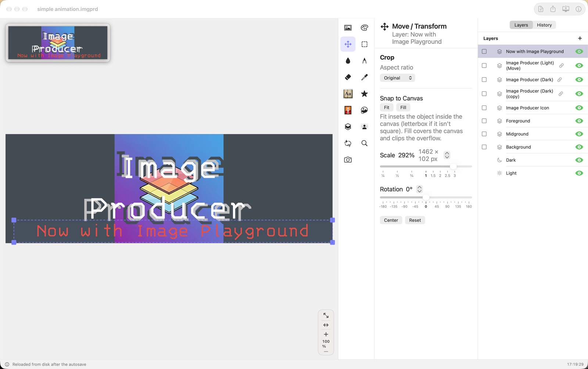The image size is (588, 369).
Task: Click the Rotation slider track
Action: 426,197
